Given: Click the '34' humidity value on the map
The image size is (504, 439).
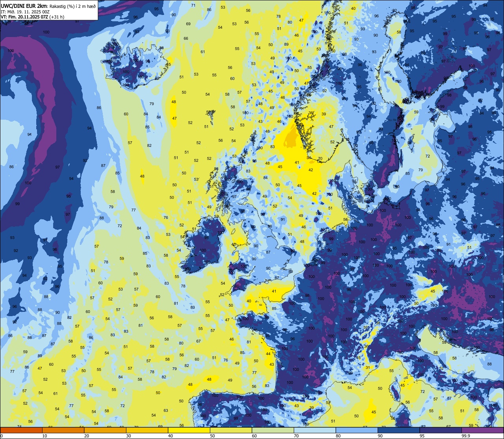Looking at the screenshot, I should (x=309, y=157).
